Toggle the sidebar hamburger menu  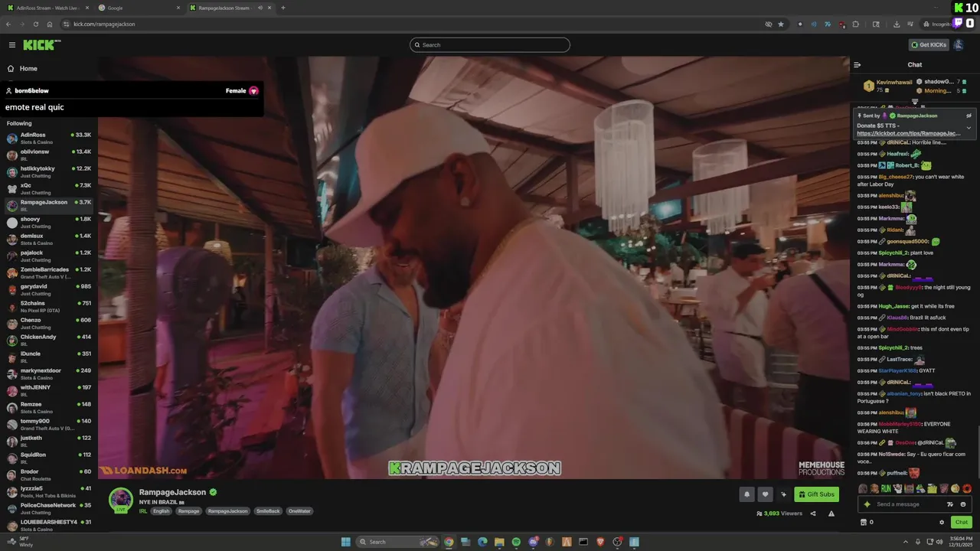click(x=11, y=45)
